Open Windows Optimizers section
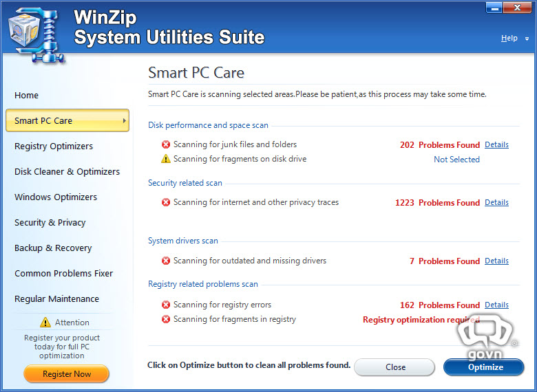The width and height of the screenshot is (537, 392). [x=56, y=197]
